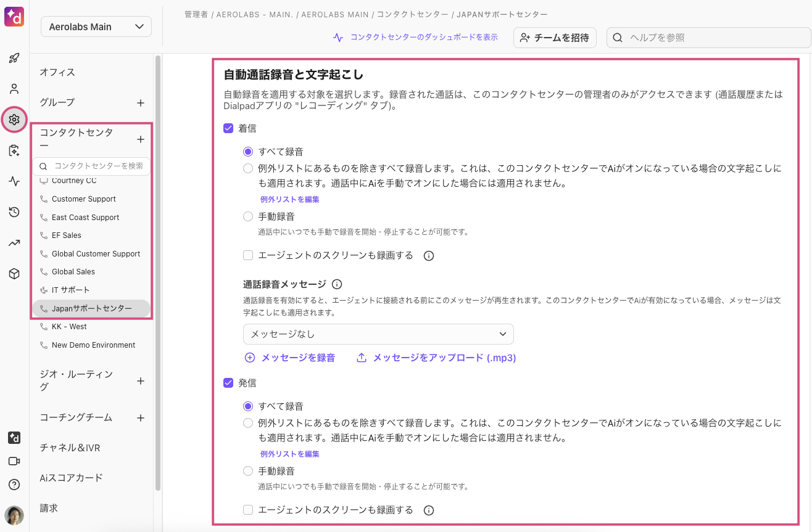
Task: Open the activity pulse icon in sidebar
Action: point(14,181)
